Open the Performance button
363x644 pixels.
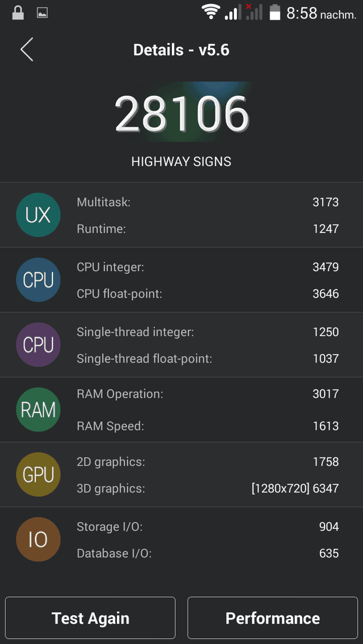tap(273, 618)
